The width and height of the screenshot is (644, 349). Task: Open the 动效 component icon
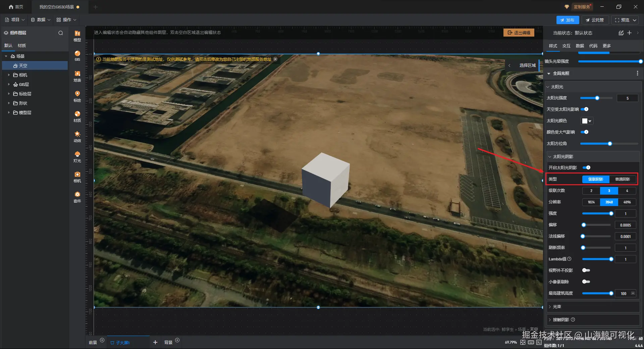point(77,136)
